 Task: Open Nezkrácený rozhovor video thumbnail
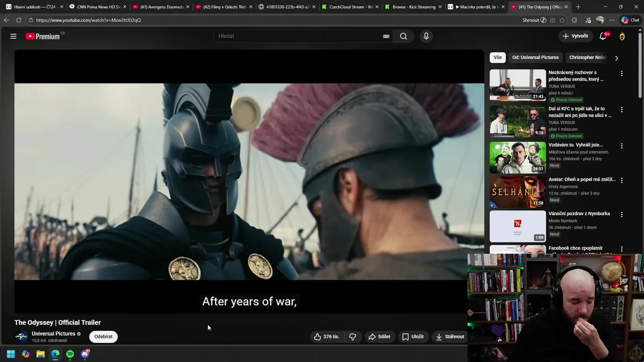pyautogui.click(x=518, y=85)
